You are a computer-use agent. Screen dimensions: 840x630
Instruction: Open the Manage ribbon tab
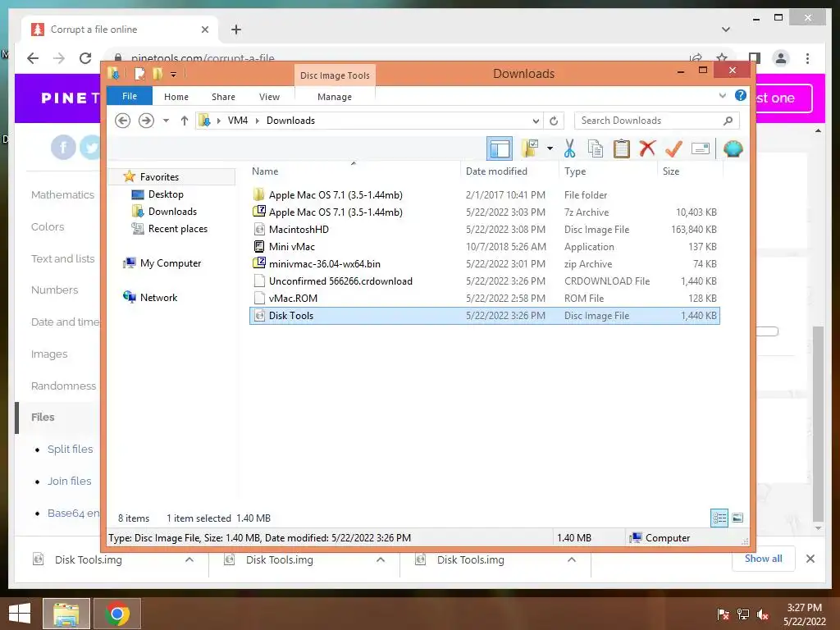click(x=335, y=97)
